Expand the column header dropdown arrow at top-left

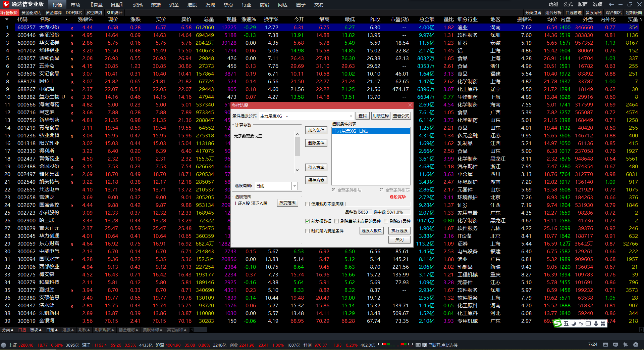tap(6, 19)
